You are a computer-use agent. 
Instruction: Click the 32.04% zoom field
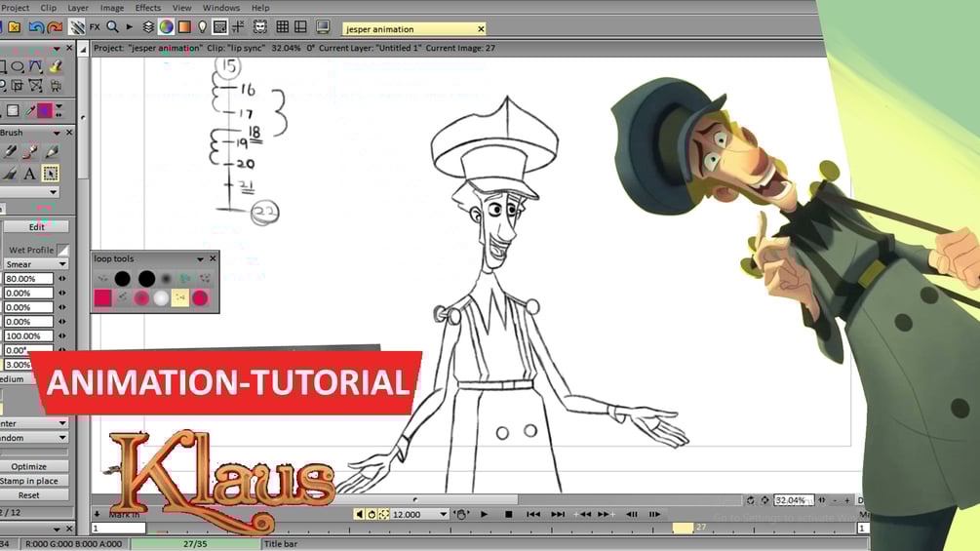[794, 500]
